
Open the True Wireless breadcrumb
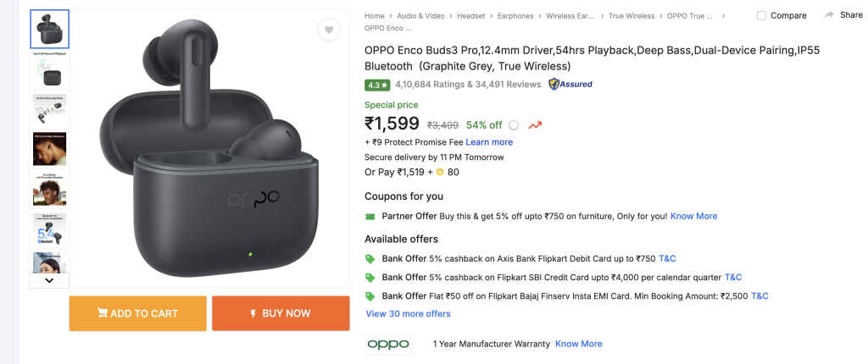point(632,15)
